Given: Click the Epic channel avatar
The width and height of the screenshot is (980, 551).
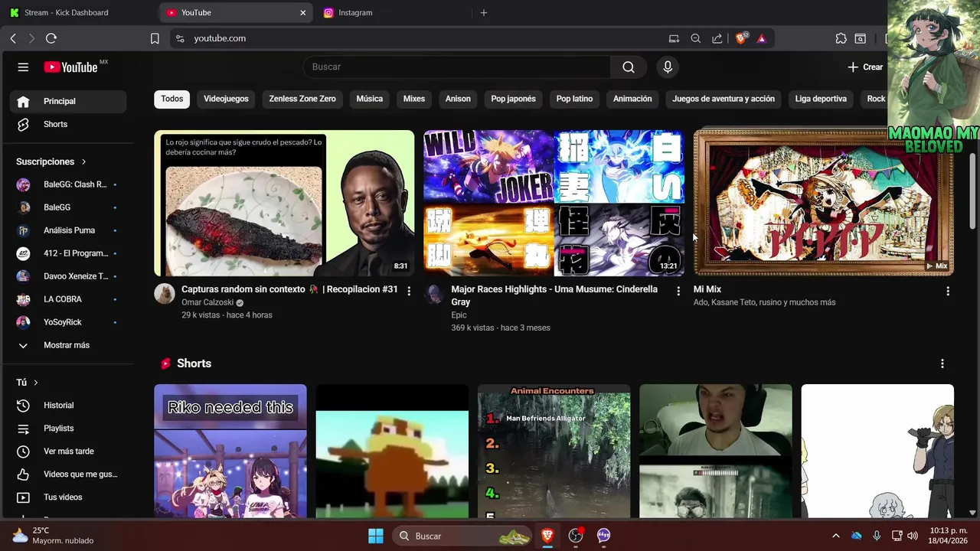Looking at the screenshot, I should (434, 294).
